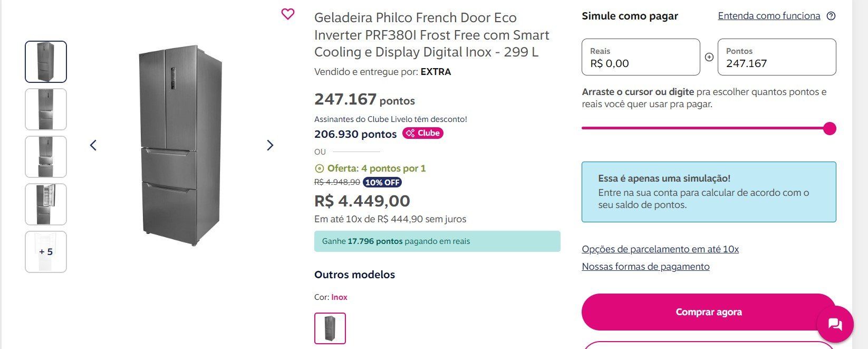Viewport: 868px width, 349px height.
Task: Click the Pontos input field
Action: 777,57
